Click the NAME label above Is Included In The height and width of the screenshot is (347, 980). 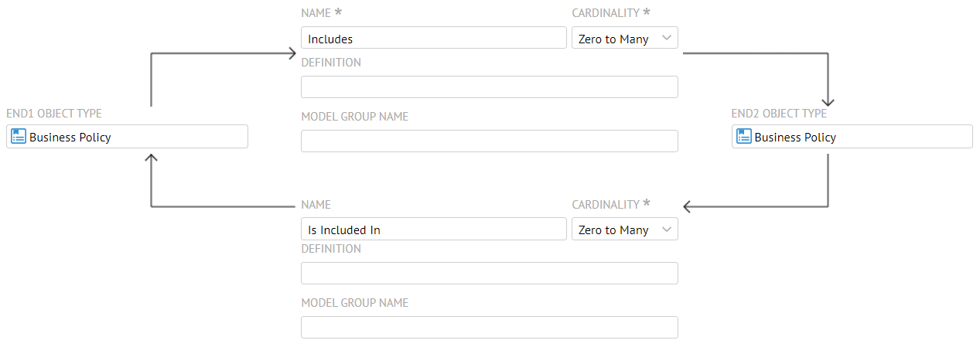(316, 205)
